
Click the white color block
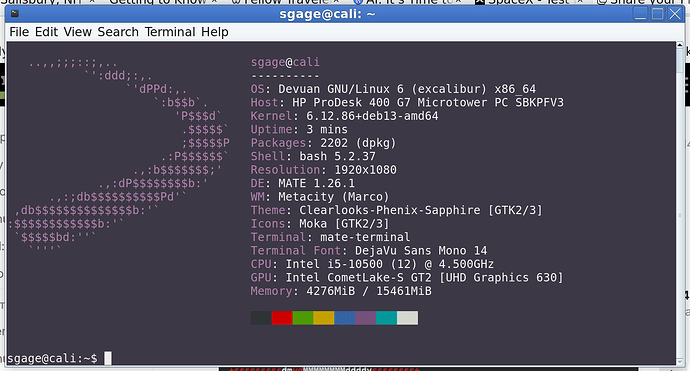click(407, 318)
